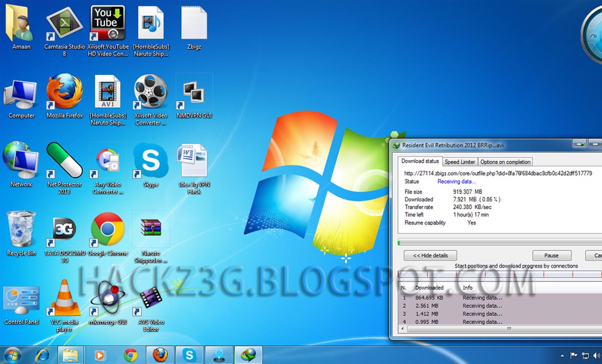The height and width of the screenshot is (364, 602).
Task: Click the zbigz.com download URL text
Action: coord(498,173)
